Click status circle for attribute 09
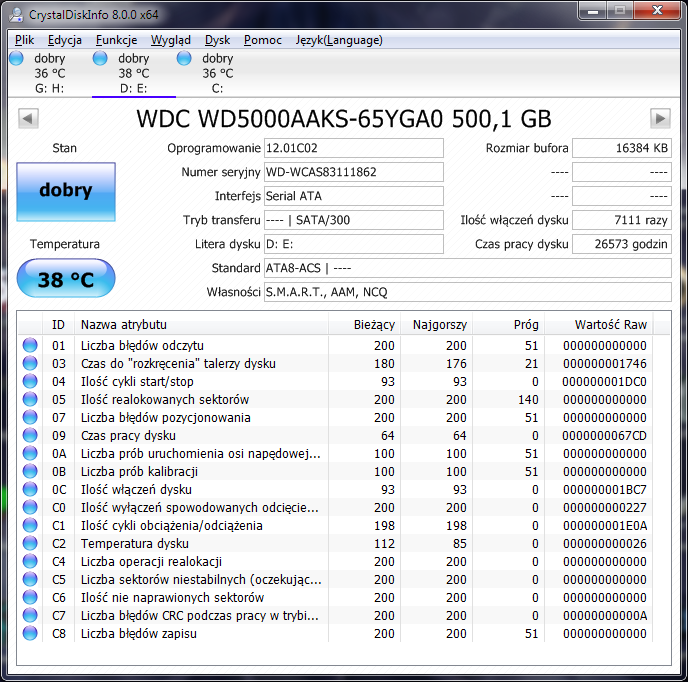Image resolution: width=688 pixels, height=682 pixels. tap(30, 435)
